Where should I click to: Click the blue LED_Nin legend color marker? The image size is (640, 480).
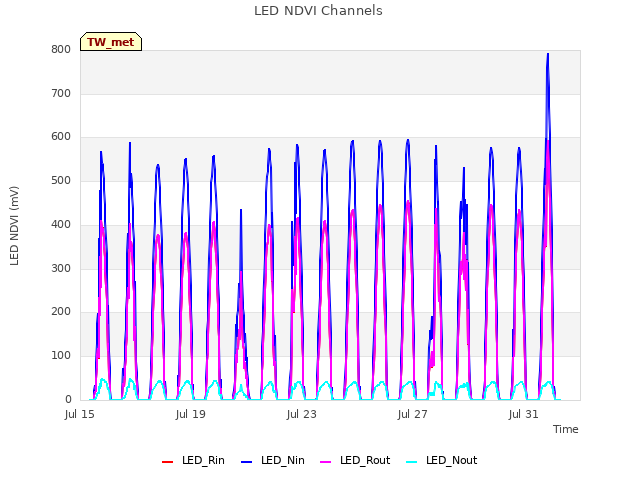[247, 462]
